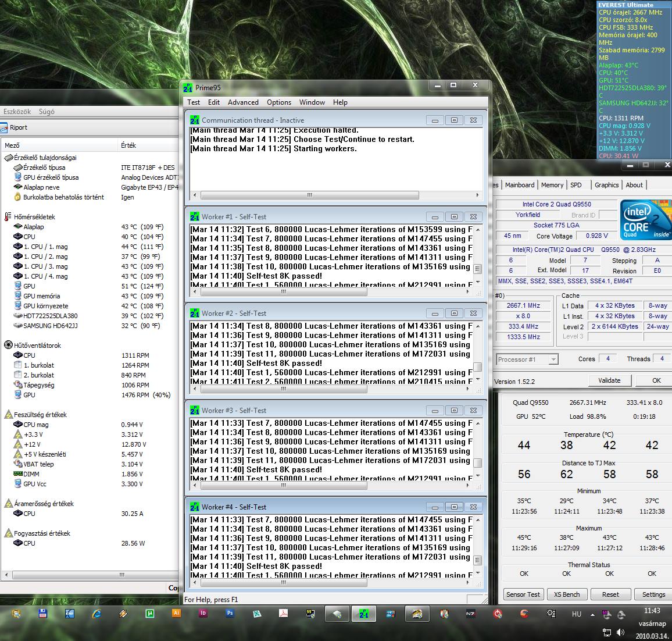Select the VBAT telep voltage row
The image size is (672, 641).
pyautogui.click(x=38, y=464)
